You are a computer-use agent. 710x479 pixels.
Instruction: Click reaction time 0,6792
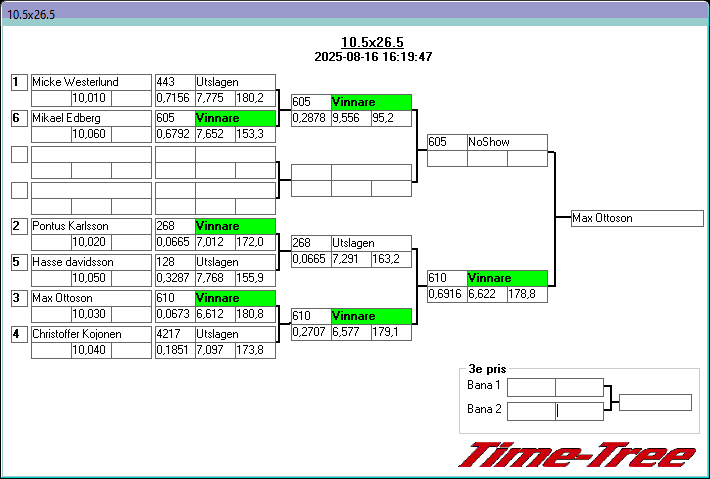(175, 134)
